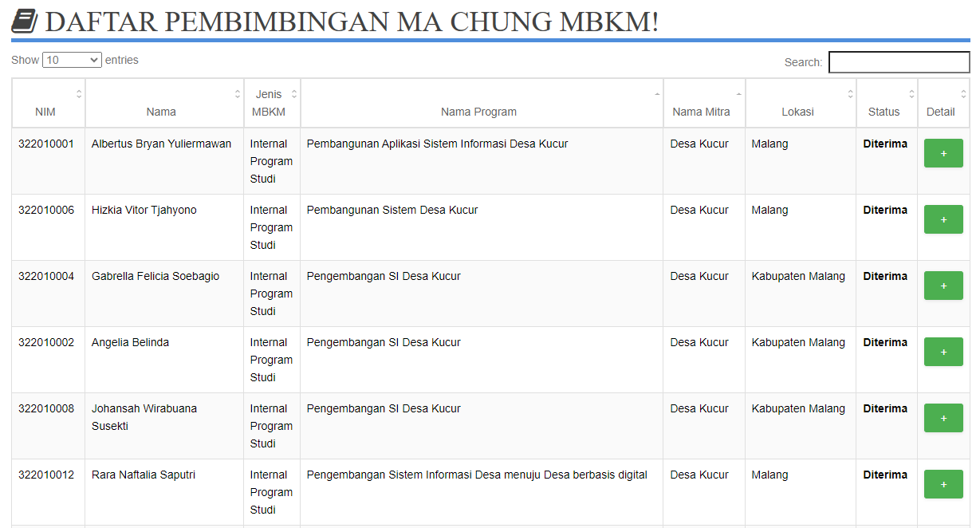The height and width of the screenshot is (528, 980).
Task: Click name Johansah Wirabuana Susekti
Action: (144, 417)
